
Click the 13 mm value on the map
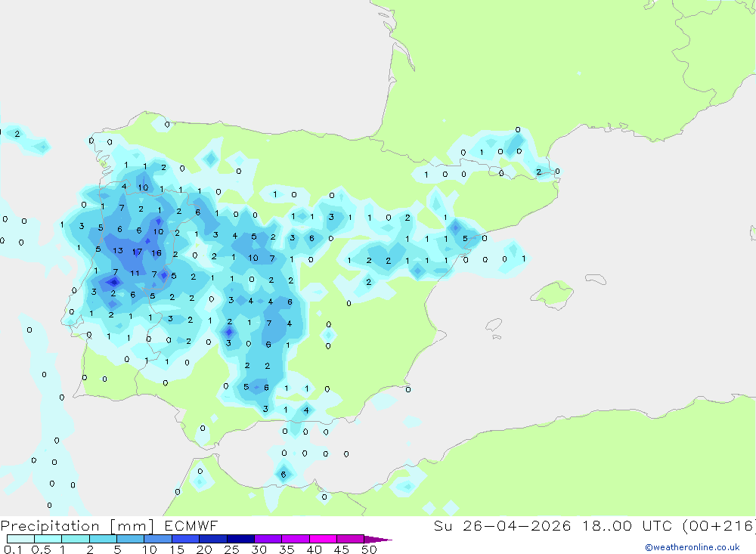118,251
